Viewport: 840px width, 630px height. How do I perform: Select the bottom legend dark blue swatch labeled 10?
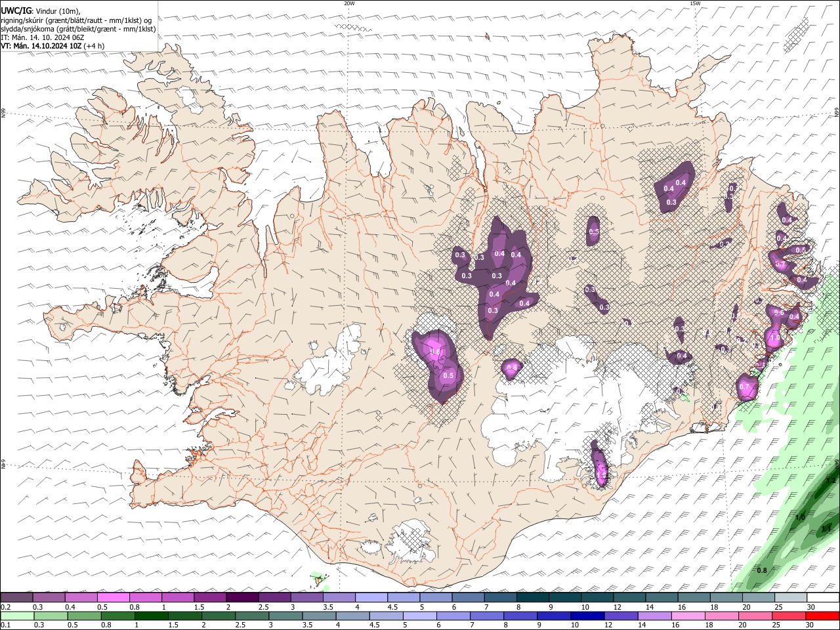pos(587,616)
